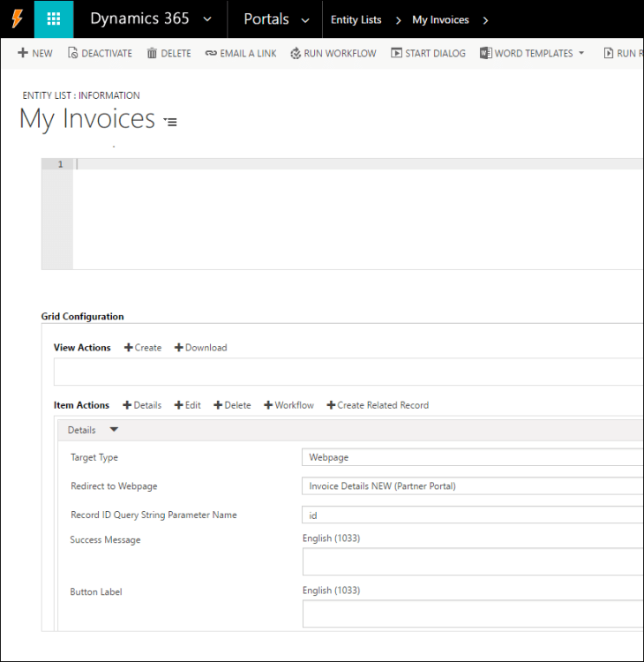Image resolution: width=644 pixels, height=662 pixels.
Task: Add a Download view action
Action: [x=201, y=348]
